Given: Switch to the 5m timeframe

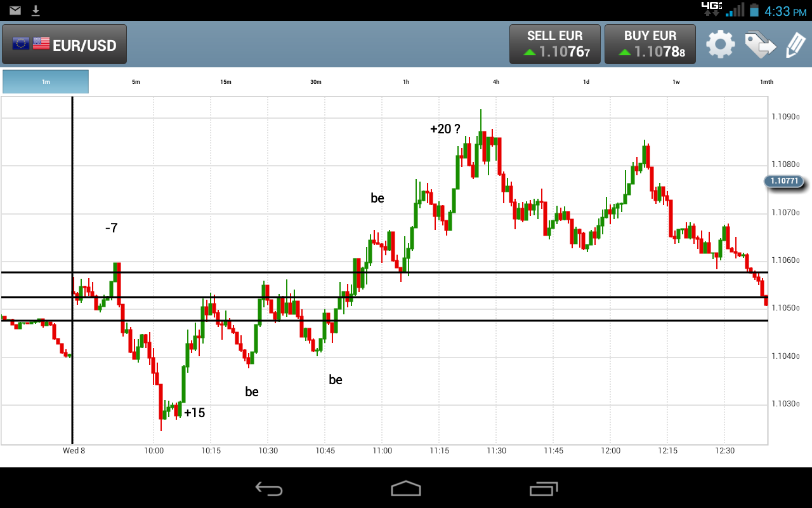Looking at the screenshot, I should click(x=136, y=82).
